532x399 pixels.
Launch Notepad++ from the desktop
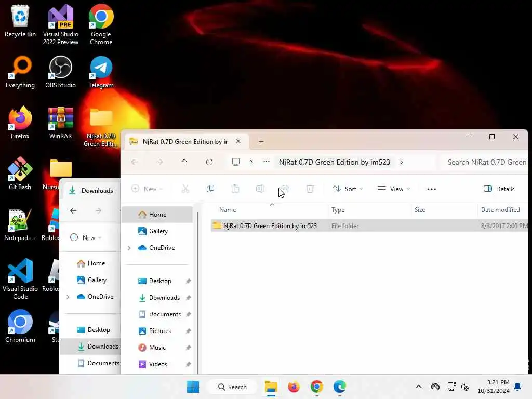click(20, 224)
